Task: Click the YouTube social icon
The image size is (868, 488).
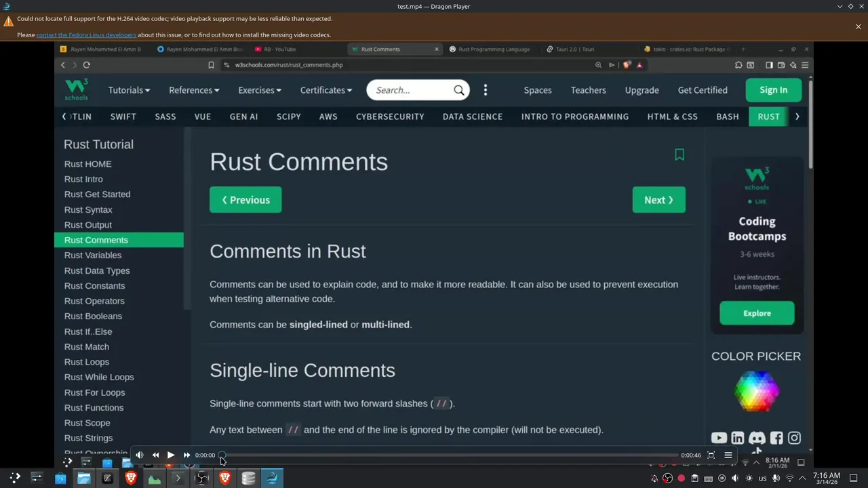Action: 719,439
